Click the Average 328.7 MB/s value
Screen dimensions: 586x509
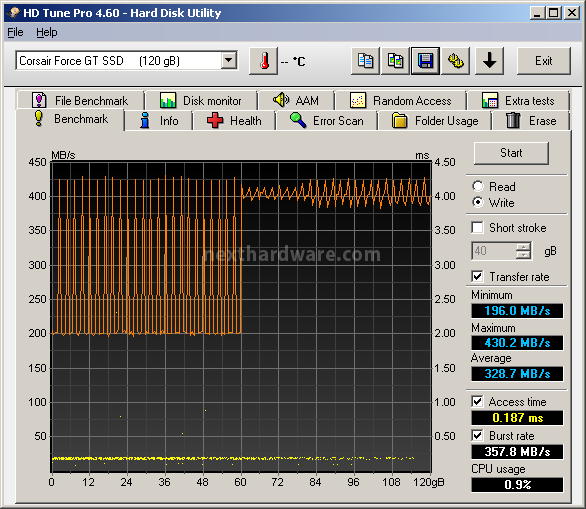click(517, 374)
